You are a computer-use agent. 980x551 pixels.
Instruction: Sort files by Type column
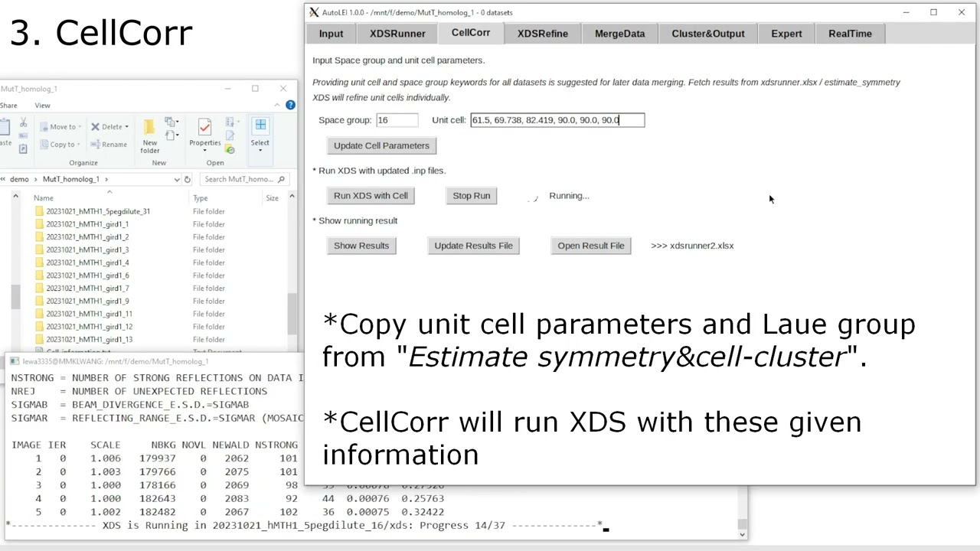click(x=201, y=198)
